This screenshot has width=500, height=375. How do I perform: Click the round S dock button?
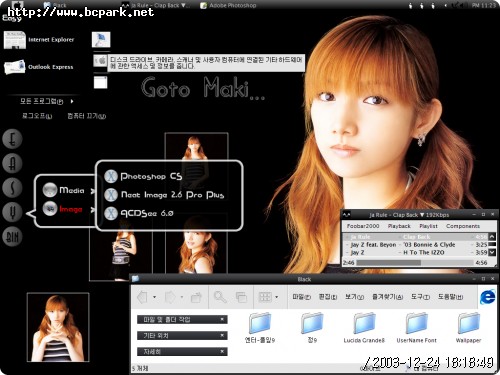[x=12, y=188]
